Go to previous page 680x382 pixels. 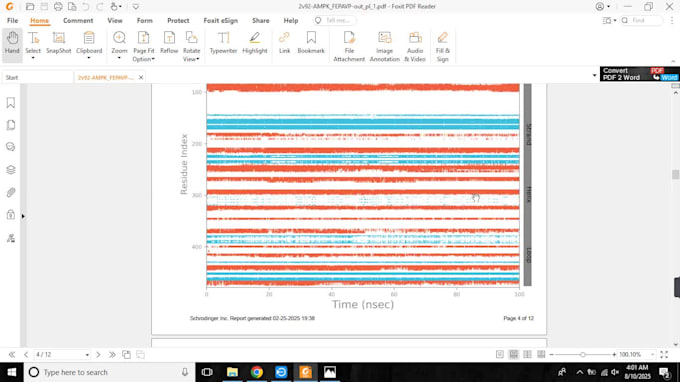coord(26,354)
